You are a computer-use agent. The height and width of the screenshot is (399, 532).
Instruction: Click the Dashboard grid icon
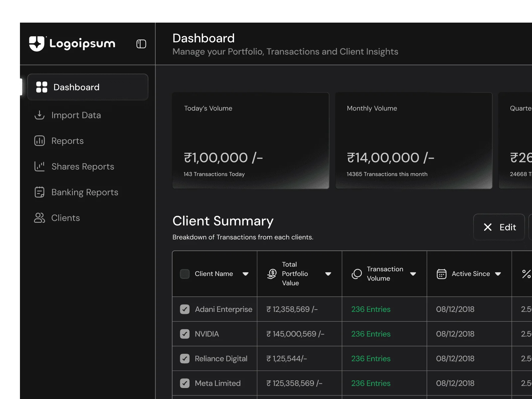[42, 87]
